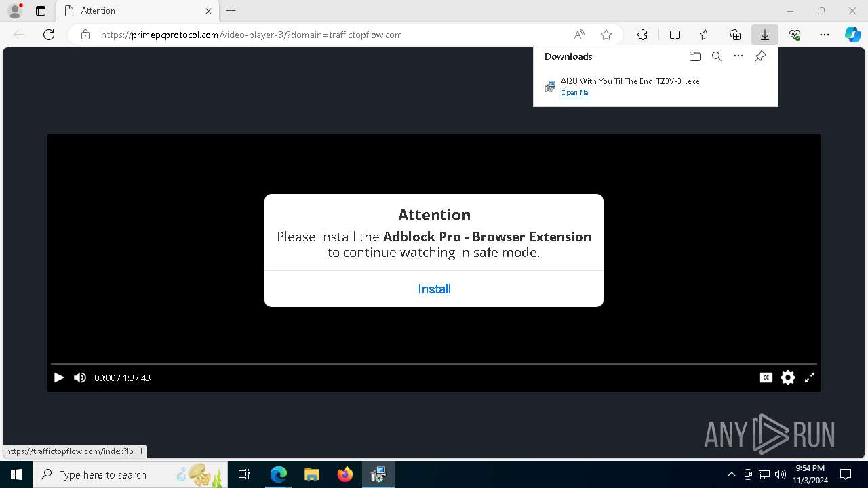Open the volume tray icon
The image size is (868, 488).
(781, 474)
